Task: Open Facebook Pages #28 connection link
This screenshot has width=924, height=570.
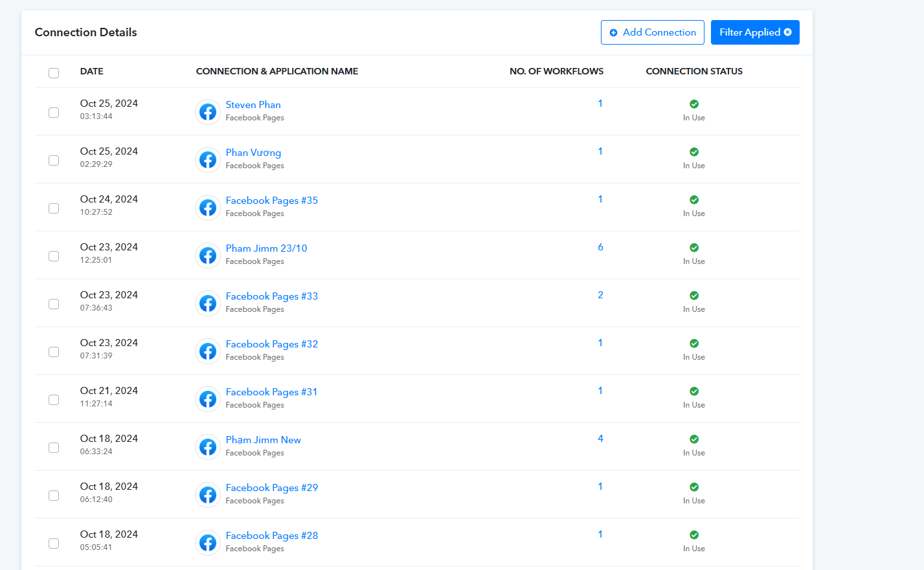Action: pyautogui.click(x=272, y=536)
